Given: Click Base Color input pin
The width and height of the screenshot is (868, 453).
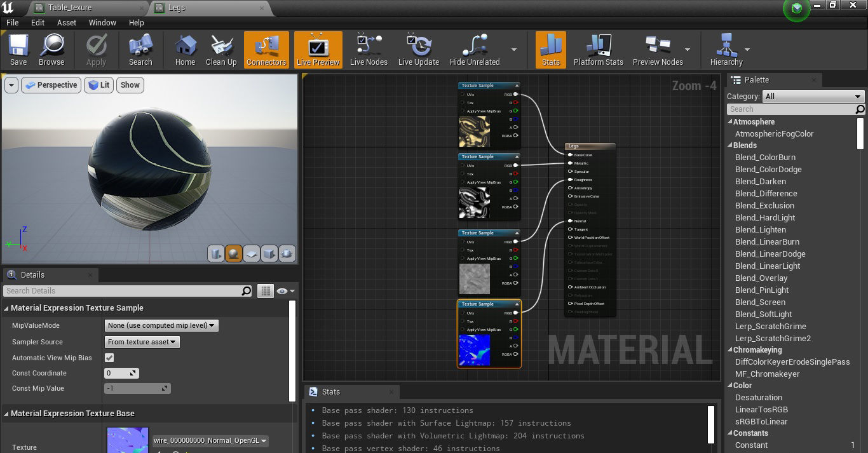Looking at the screenshot, I should (570, 155).
